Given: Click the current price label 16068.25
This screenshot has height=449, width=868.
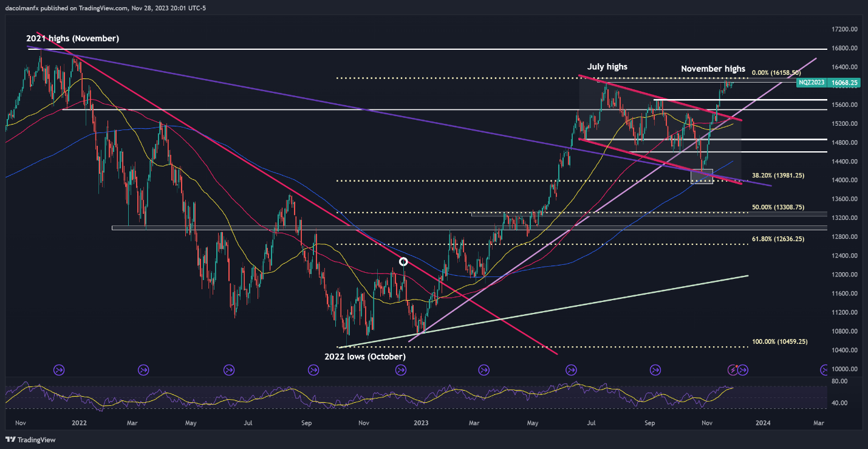Looking at the screenshot, I should coord(844,82).
